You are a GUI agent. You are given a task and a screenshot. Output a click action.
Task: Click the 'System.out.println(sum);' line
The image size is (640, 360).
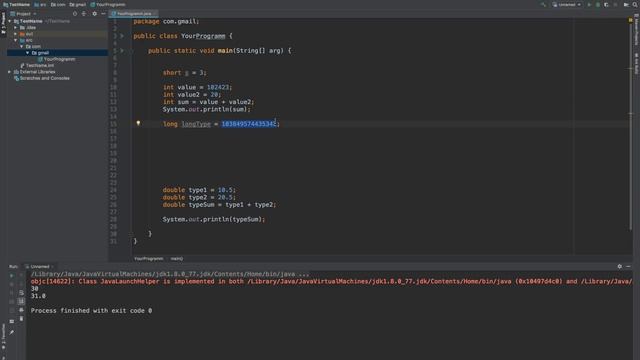pos(207,109)
